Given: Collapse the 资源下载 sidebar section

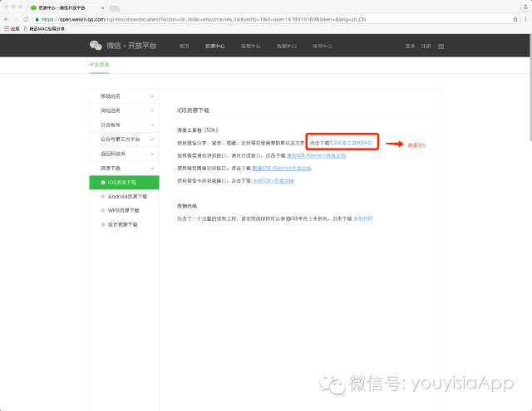Looking at the screenshot, I should pyautogui.click(x=124, y=168).
